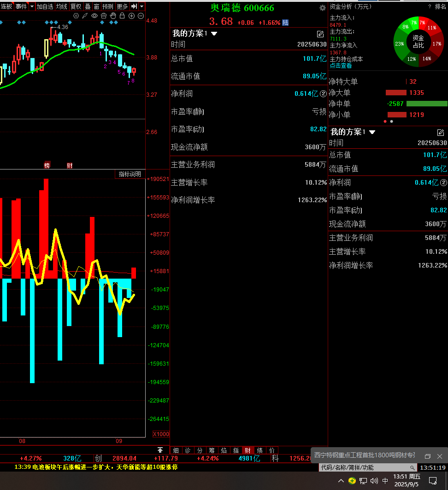Open 指标说明 indicator description
The height and width of the screenshot is (490, 448).
[130, 174]
